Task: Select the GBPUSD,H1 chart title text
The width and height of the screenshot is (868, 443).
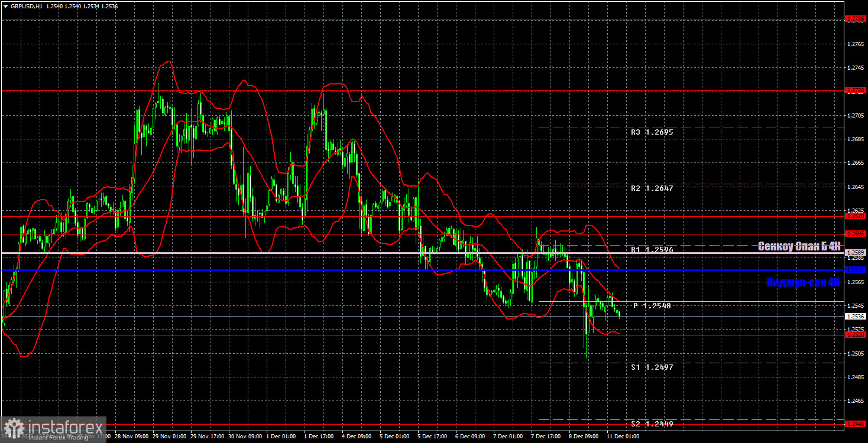Action: coord(25,5)
